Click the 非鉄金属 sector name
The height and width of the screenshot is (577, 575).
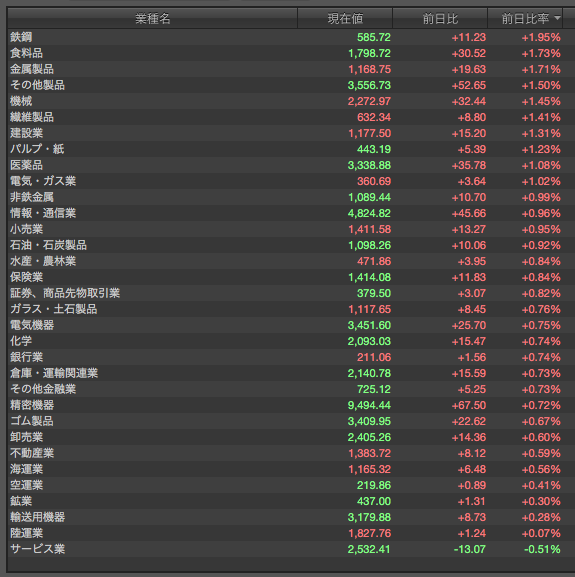point(32,197)
